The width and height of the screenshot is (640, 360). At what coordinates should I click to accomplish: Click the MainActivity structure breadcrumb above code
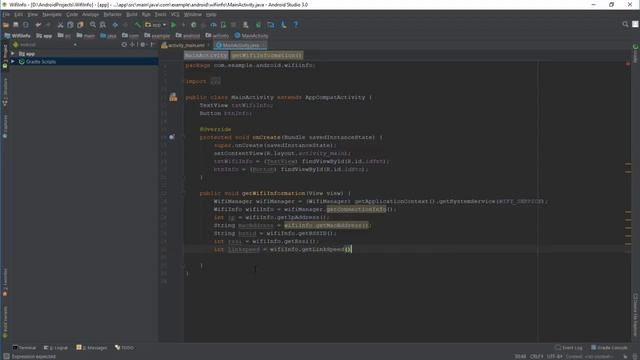pos(206,55)
